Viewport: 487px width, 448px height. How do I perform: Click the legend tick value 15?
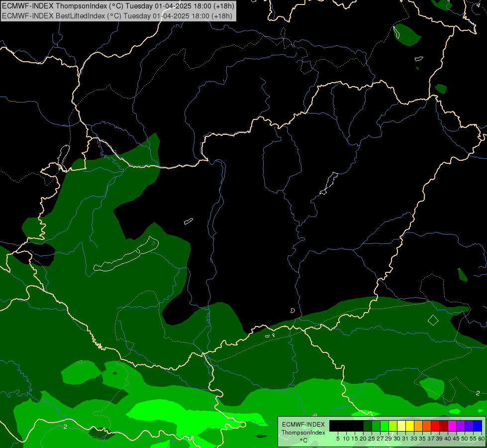[x=355, y=439]
